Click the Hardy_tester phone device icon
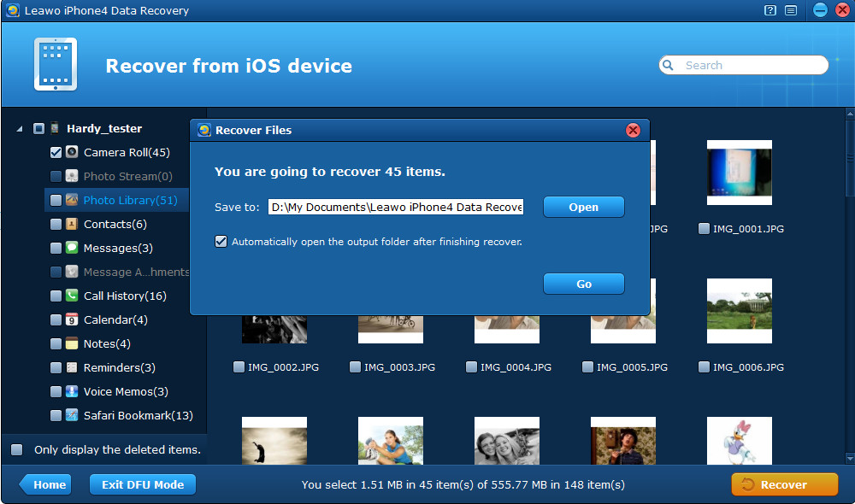 coord(55,129)
